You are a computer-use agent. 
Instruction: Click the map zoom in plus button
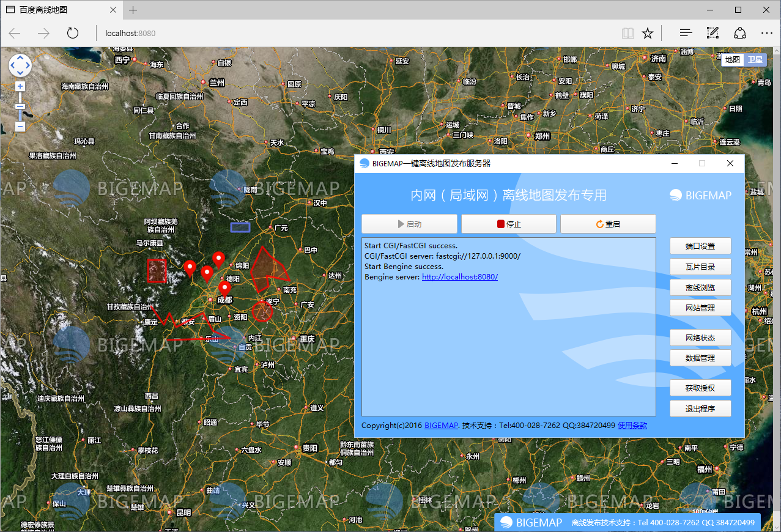pos(20,86)
